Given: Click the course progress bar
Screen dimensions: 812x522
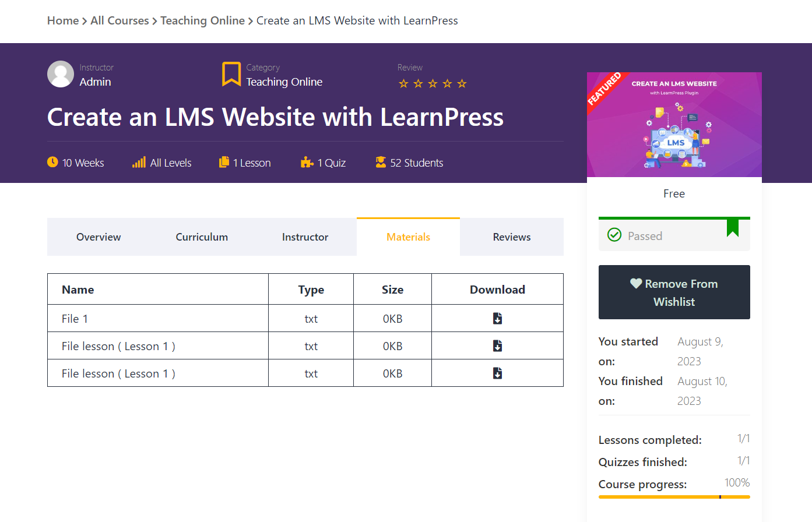Looking at the screenshot, I should point(674,497).
